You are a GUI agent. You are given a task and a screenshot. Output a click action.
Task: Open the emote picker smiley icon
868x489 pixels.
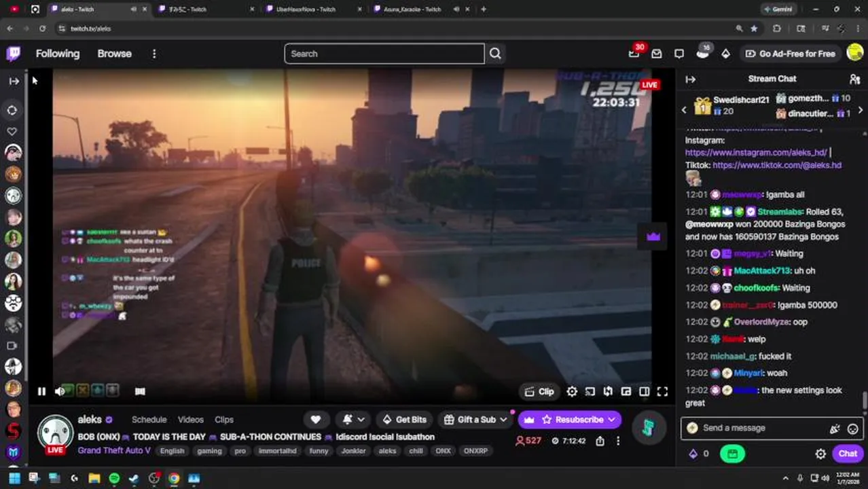pyautogui.click(x=853, y=429)
